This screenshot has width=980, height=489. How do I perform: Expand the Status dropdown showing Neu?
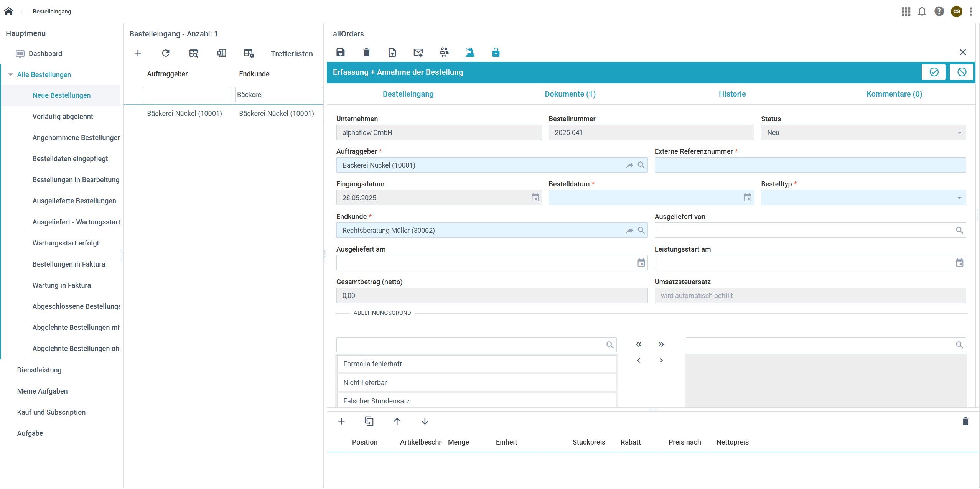point(960,132)
